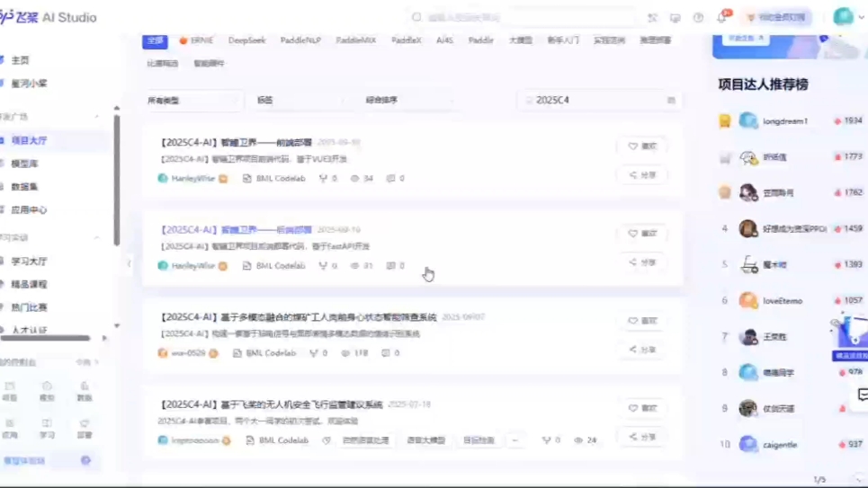Like the second project 后端部署 heart button

[x=642, y=234]
